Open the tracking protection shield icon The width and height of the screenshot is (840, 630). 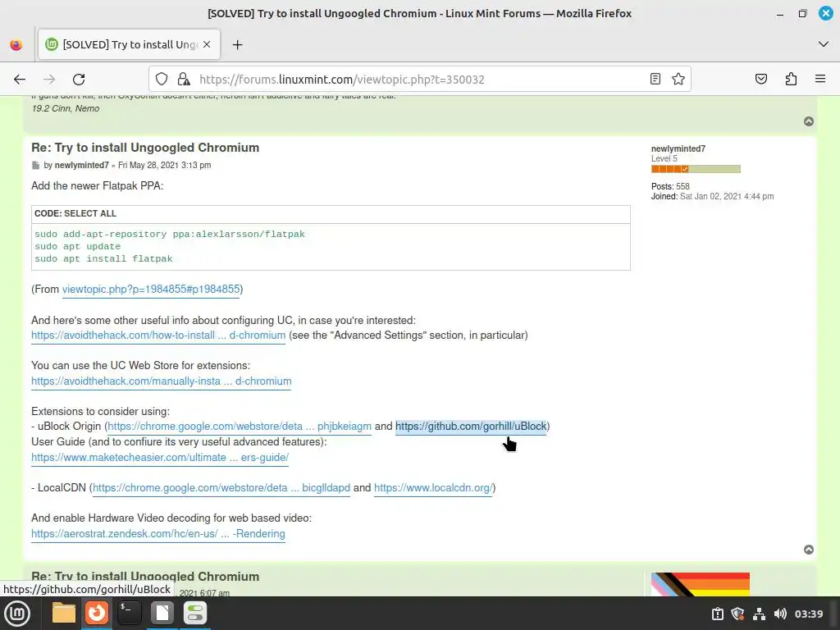tap(162, 80)
